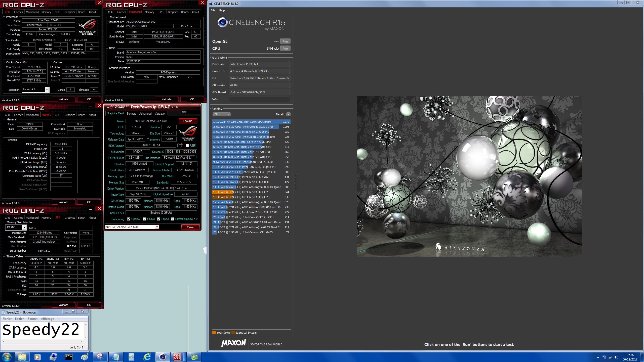Click the Edition menu in Notepad

[20, 319]
